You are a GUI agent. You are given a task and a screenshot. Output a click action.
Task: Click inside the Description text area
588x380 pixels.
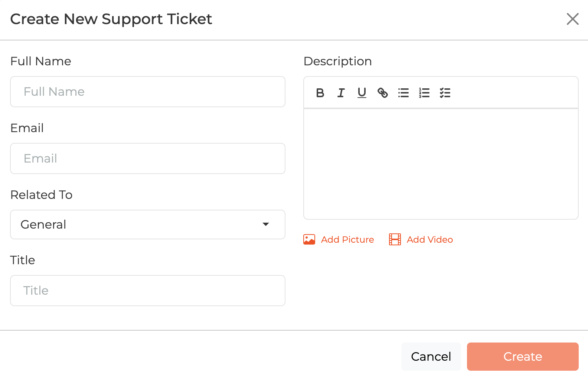click(x=441, y=164)
